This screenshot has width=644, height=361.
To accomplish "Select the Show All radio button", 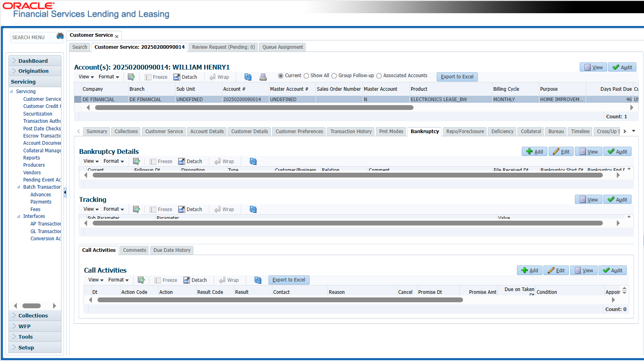I will (306, 76).
